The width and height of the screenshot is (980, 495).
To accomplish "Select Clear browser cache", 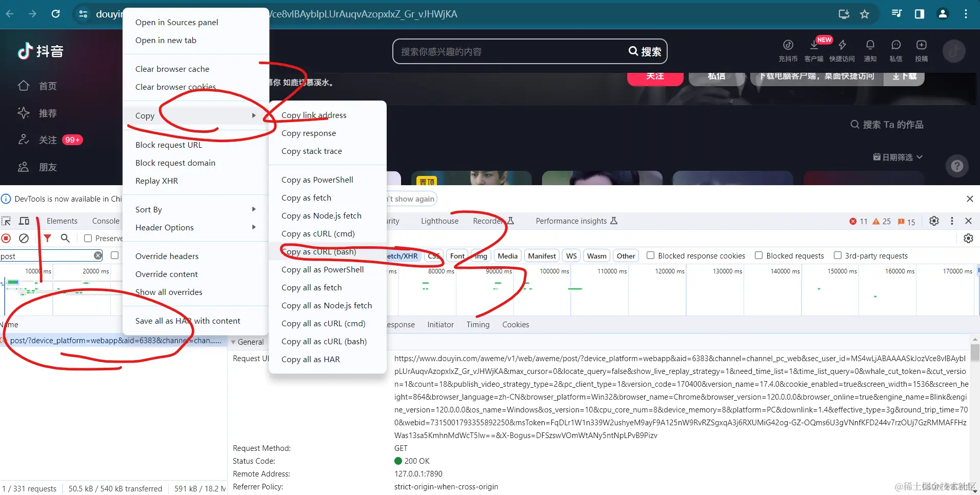I will pos(195,69).
